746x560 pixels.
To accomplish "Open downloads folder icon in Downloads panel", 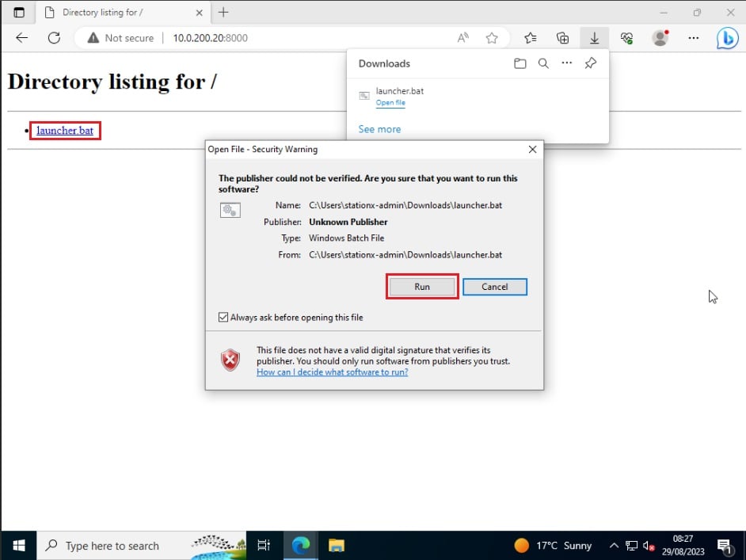I will pyautogui.click(x=520, y=63).
